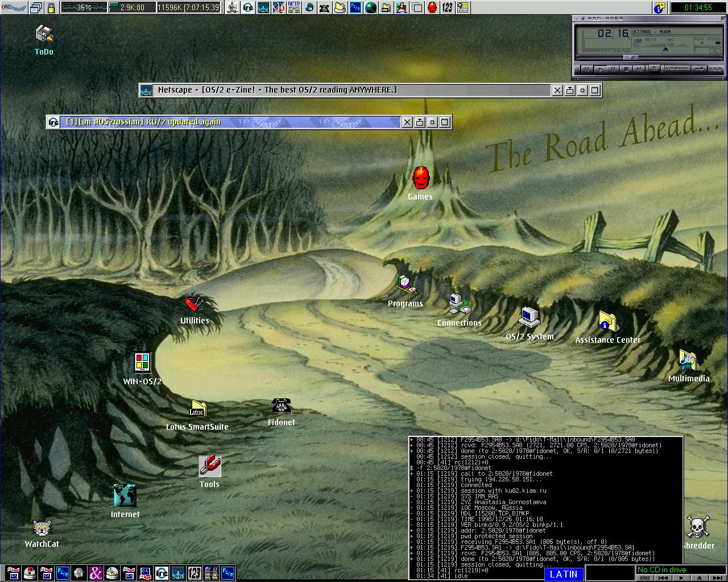Toggle the arrow repeat mode button in A2D-AMP2

(700, 69)
